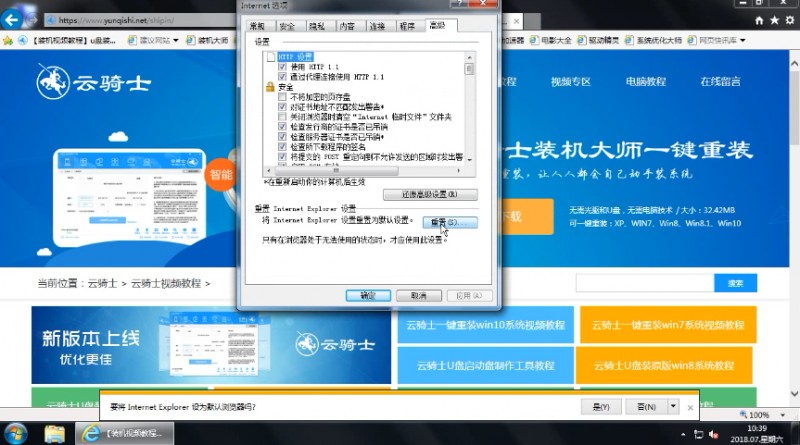Click 是(Y) on default browser prompt
This screenshot has width=800, height=445.
[601, 407]
